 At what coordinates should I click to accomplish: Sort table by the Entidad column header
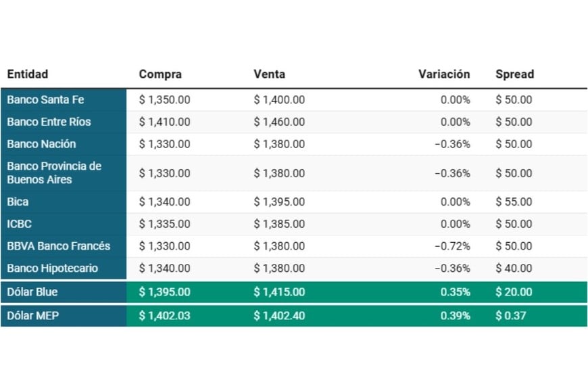pyautogui.click(x=28, y=74)
